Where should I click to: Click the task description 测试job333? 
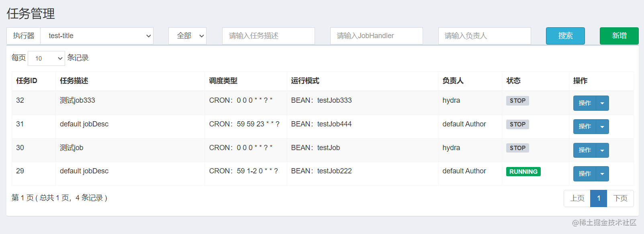pos(78,100)
